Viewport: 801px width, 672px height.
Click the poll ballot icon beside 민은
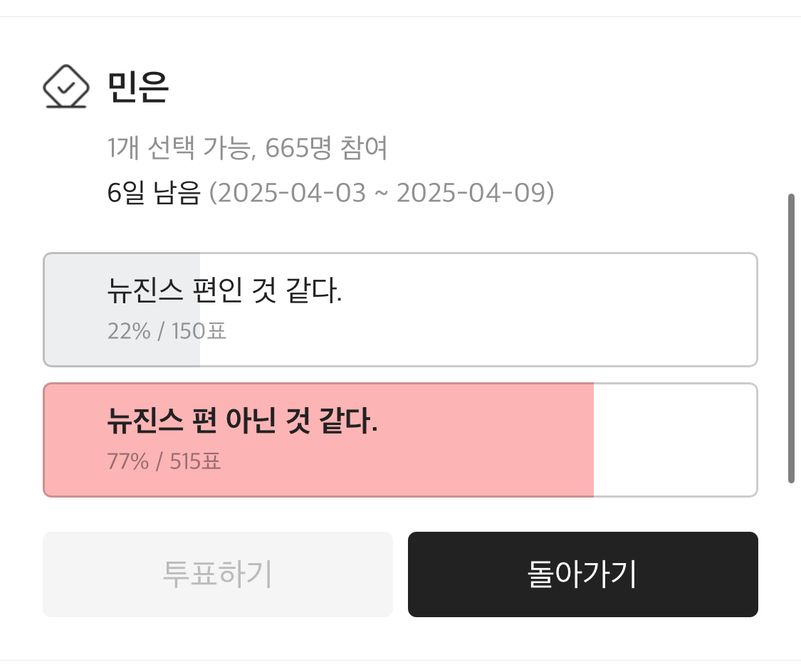[x=66, y=87]
